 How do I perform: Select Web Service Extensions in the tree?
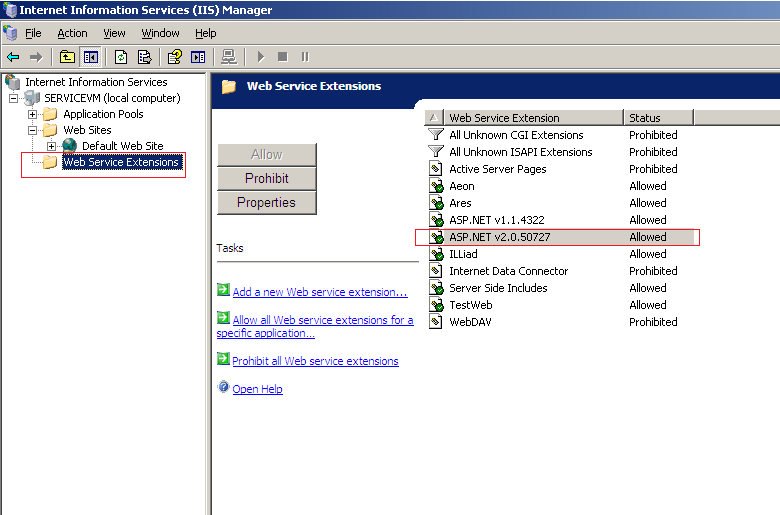point(121,162)
